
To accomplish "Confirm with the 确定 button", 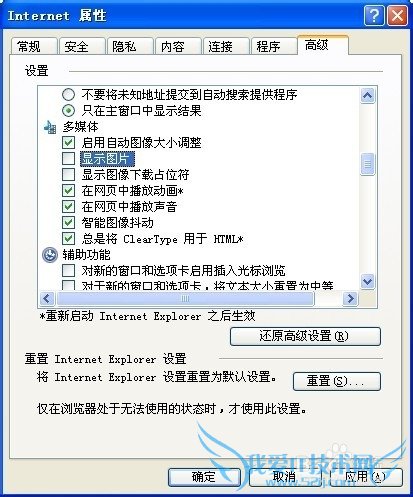I will (204, 477).
